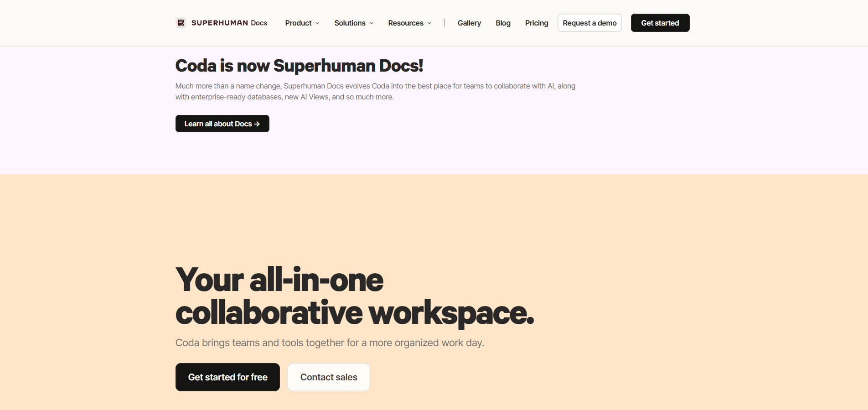Open the Resources menu

click(x=410, y=23)
